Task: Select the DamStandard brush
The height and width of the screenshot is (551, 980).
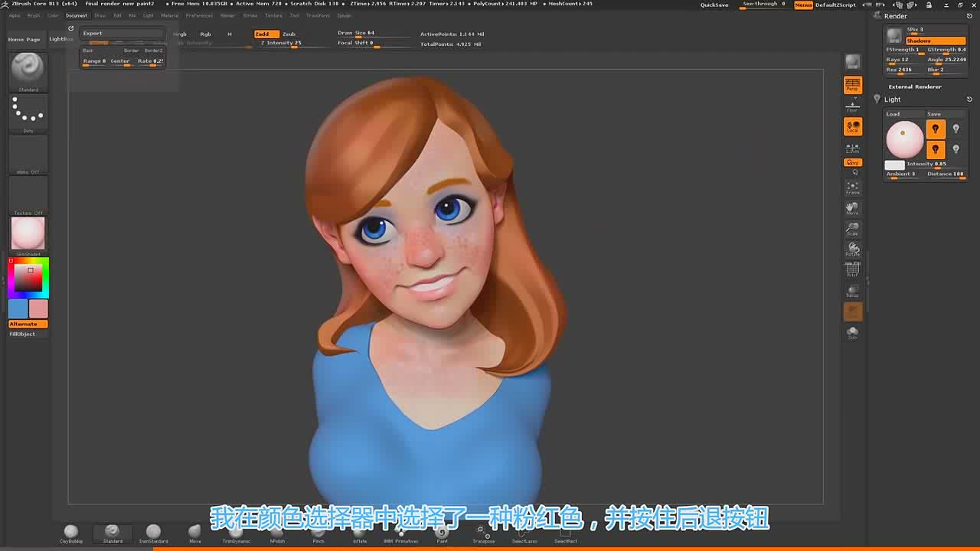Action: click(x=153, y=532)
